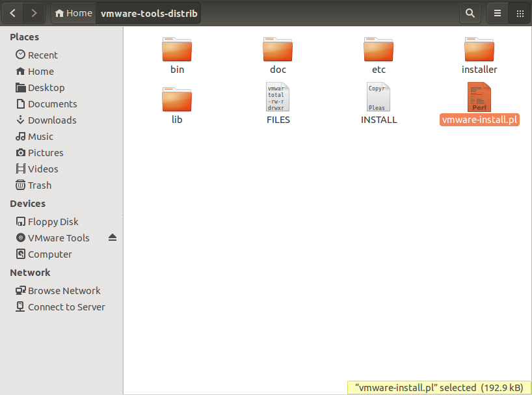This screenshot has width=532, height=395.
Task: Switch to list view icon
Action: point(498,13)
